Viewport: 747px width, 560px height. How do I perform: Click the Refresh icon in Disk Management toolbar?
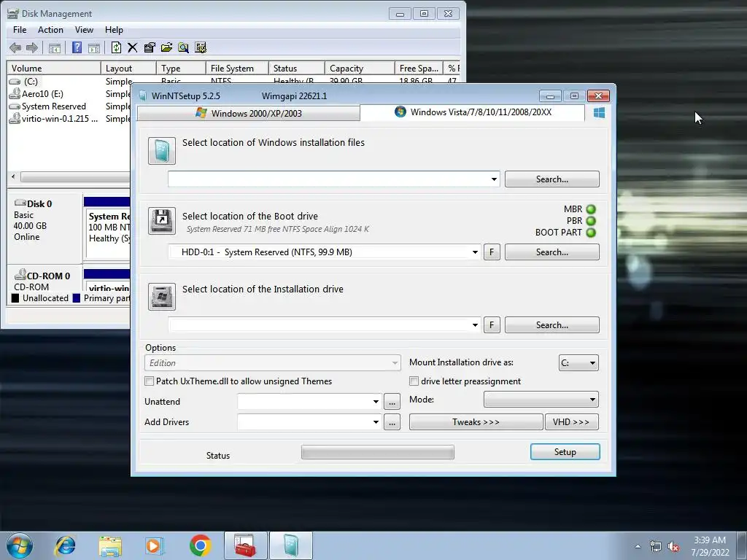[116, 47]
